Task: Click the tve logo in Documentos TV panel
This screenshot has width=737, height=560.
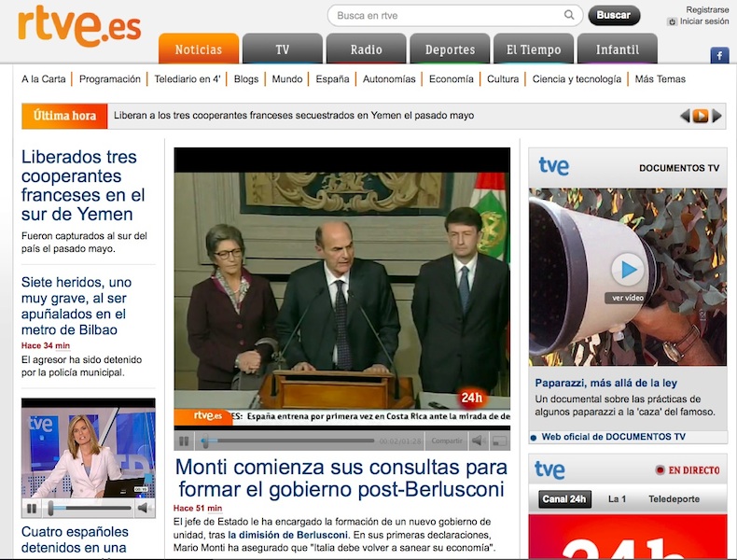Action: pyautogui.click(x=554, y=166)
